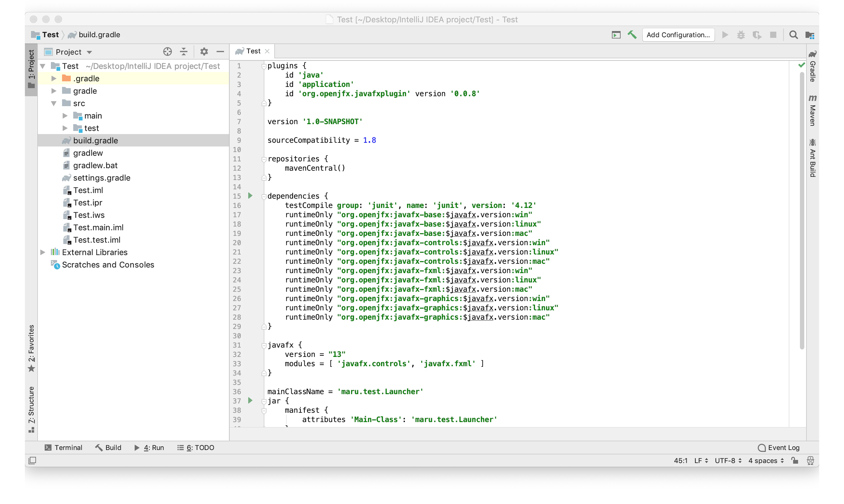
Task: Hide Project panel with minus icon
Action: 220,52
